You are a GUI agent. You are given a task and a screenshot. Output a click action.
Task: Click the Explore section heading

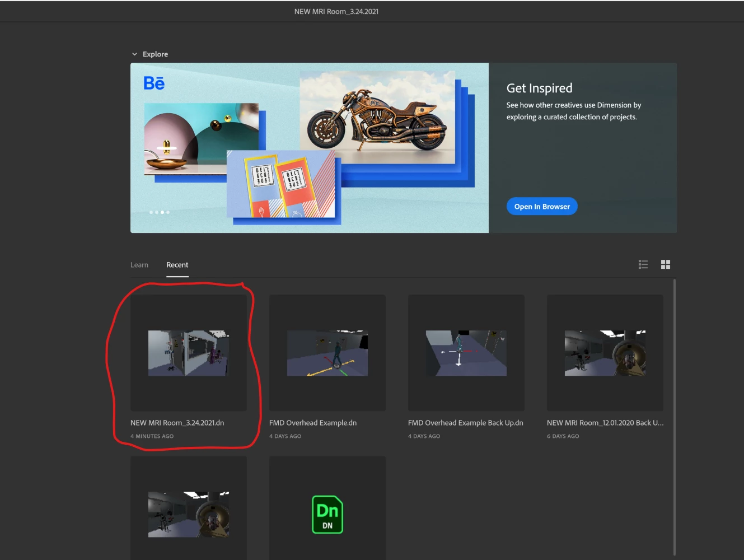[x=155, y=54]
